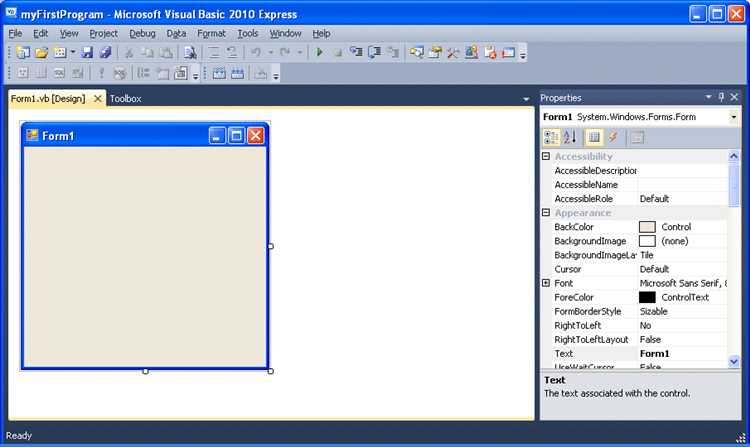This screenshot has height=447, width=750.
Task: Open Solution Explorer from the toolbar icon
Action: coord(417,53)
